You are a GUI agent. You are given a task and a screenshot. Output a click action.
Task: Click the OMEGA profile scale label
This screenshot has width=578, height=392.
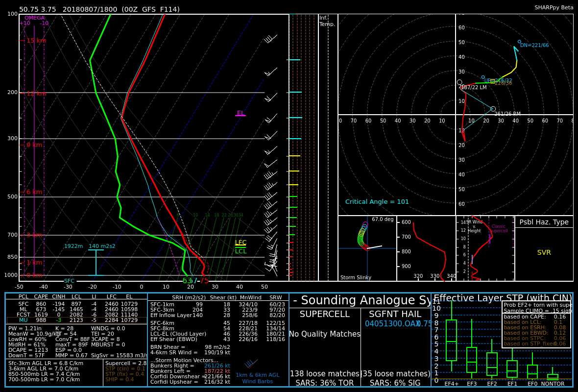(x=35, y=18)
